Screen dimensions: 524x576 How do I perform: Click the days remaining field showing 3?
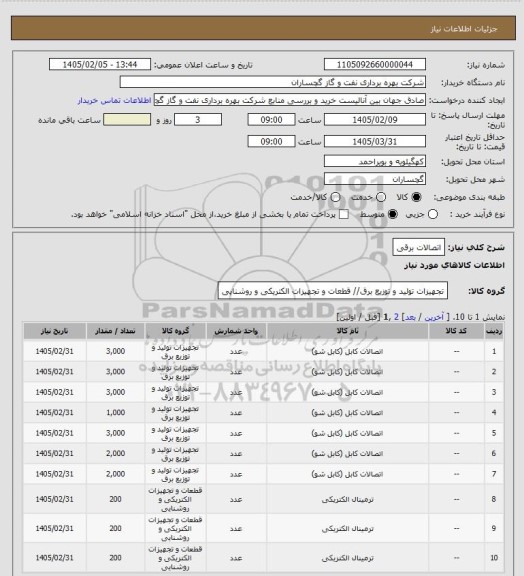tap(198, 120)
